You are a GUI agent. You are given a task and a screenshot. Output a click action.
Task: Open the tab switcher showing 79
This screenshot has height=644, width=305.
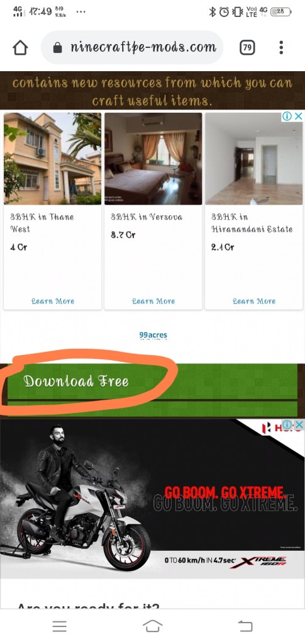coord(247,48)
